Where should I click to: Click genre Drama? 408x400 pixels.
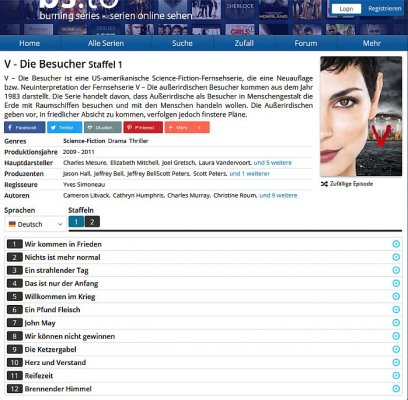coord(117,141)
